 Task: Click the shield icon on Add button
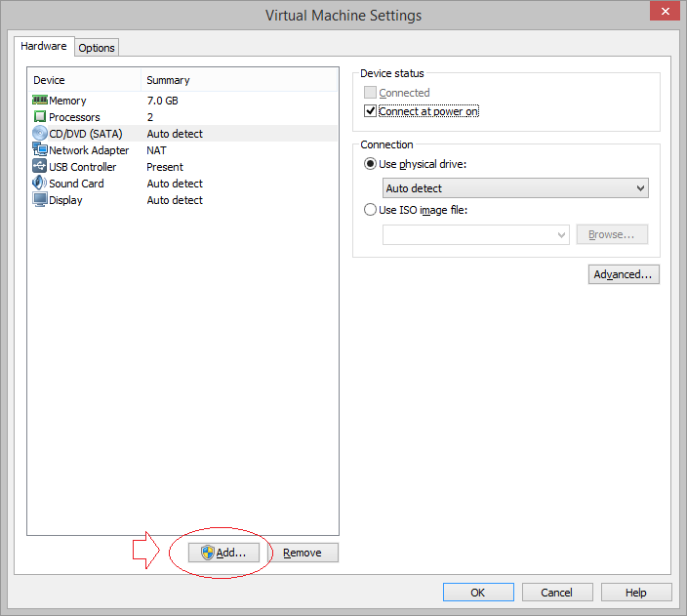tap(207, 553)
